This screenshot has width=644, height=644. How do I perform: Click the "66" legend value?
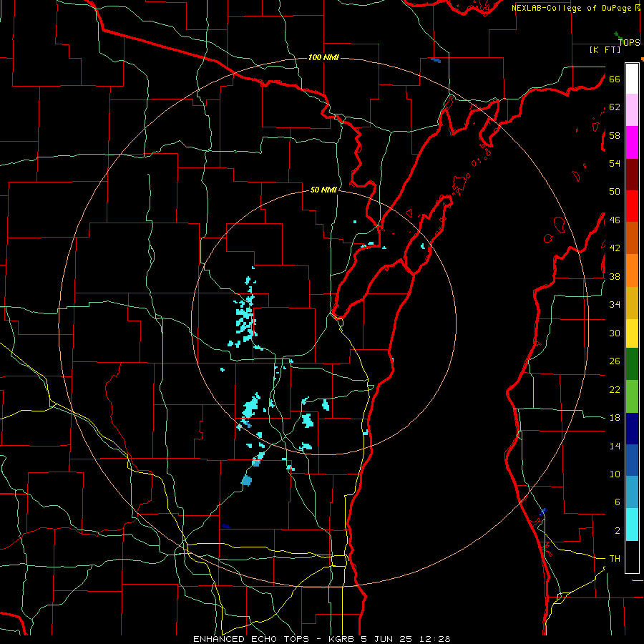click(x=615, y=79)
